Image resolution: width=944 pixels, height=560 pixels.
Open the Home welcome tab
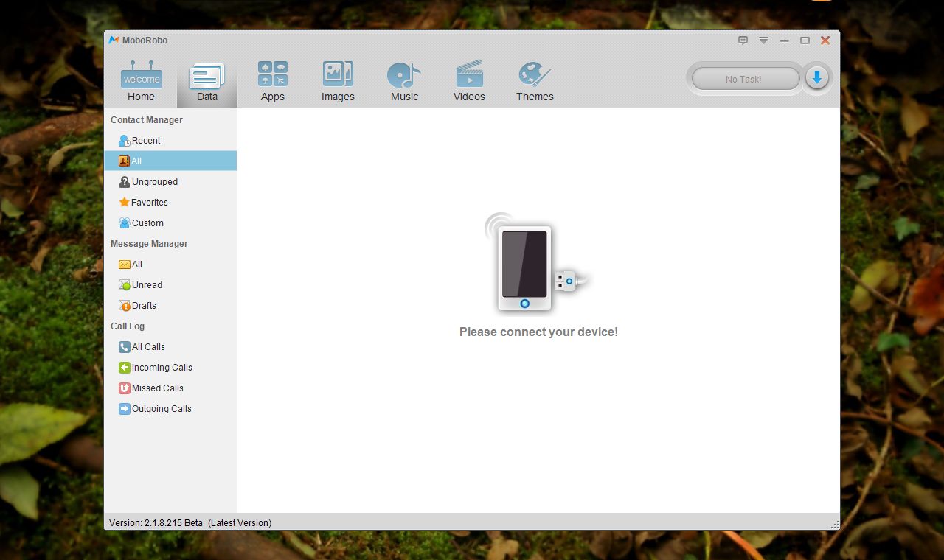[141, 81]
